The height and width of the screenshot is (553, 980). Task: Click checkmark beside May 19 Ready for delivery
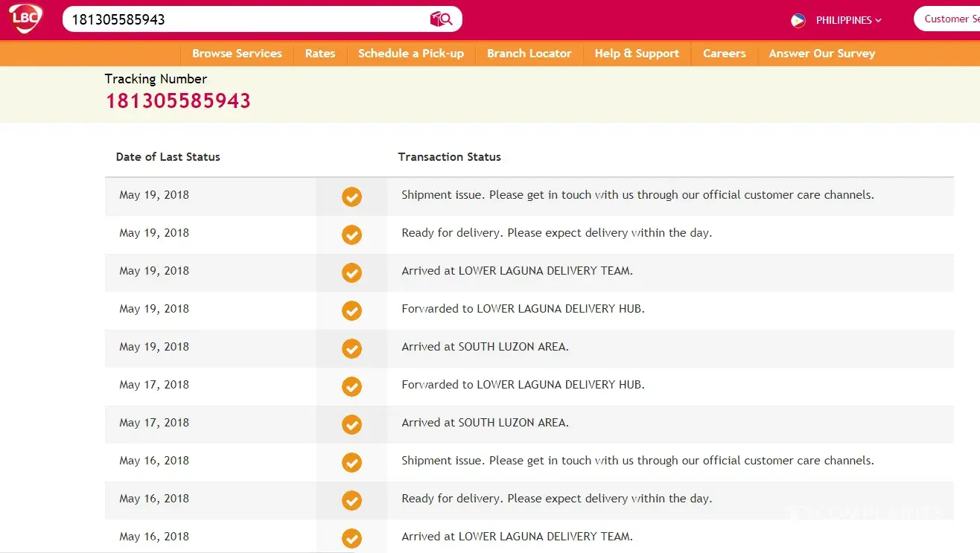click(x=351, y=234)
